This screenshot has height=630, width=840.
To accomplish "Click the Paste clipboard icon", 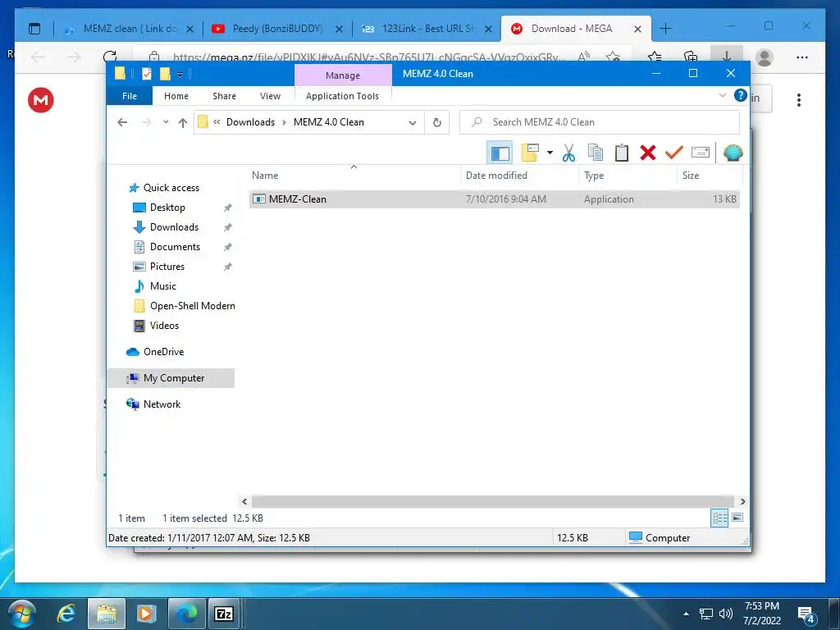I will [x=622, y=153].
